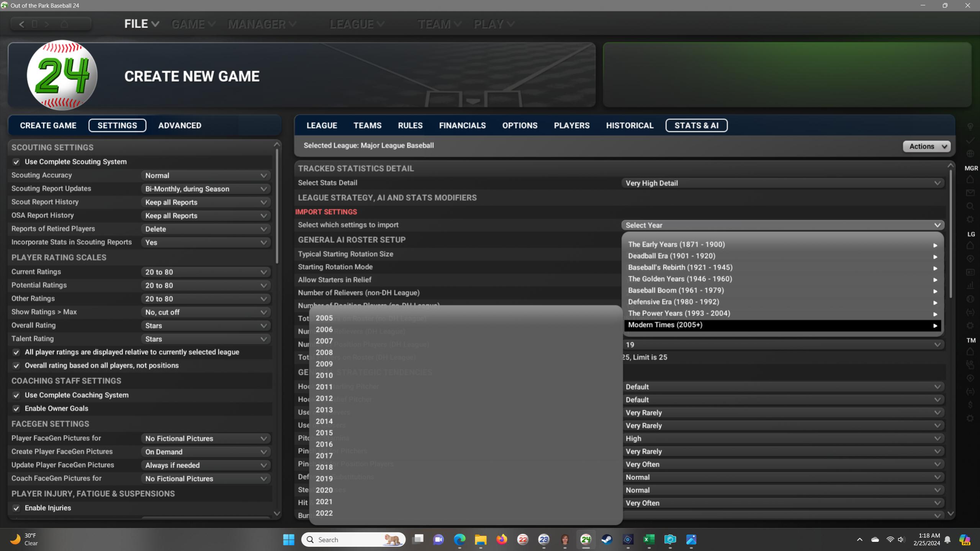Click the manager search magnifier sidebar icon
980x551 pixels.
970,206
